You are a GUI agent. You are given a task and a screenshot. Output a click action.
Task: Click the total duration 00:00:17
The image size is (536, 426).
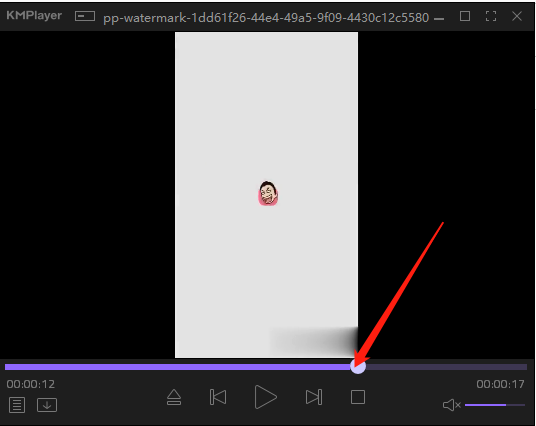point(500,384)
